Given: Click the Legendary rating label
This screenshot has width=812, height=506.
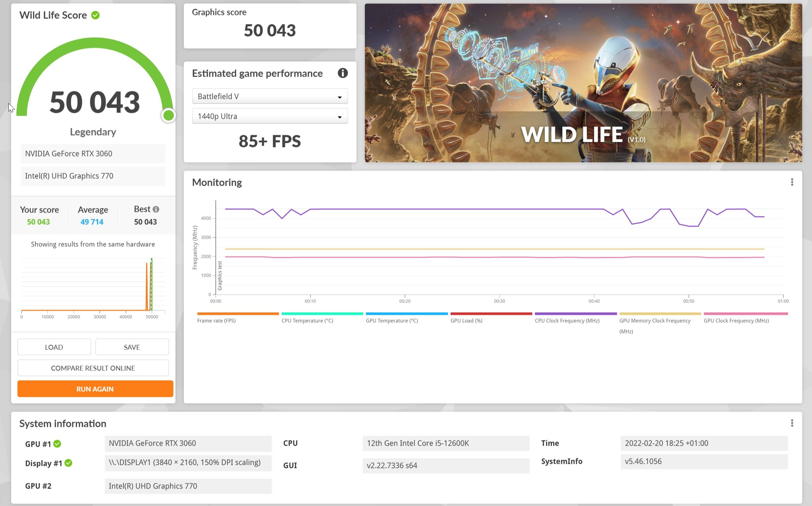Looking at the screenshot, I should click(93, 132).
